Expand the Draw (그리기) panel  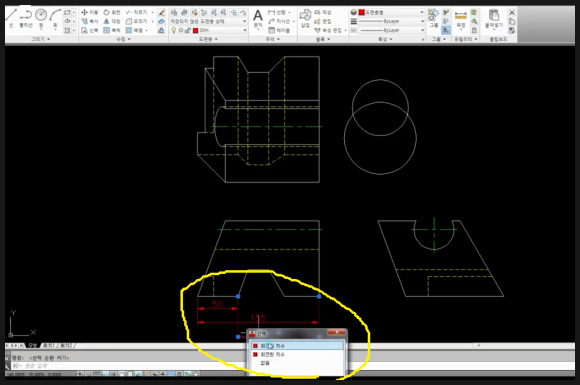(41, 39)
